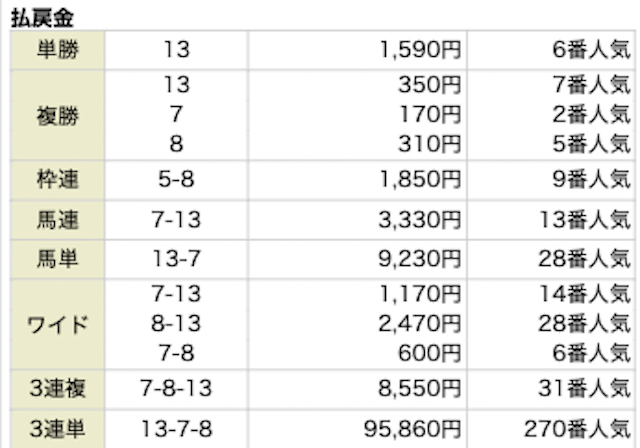Click the 2,470円 wide payout
Image resolution: width=640 pixels, height=448 pixels.
coord(420,324)
